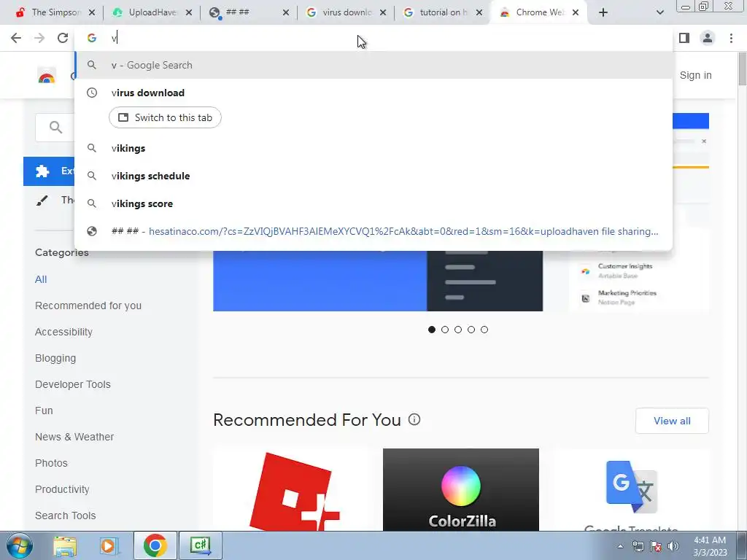
Task: Click the page vertical scrollbar thumb
Action: (x=742, y=71)
